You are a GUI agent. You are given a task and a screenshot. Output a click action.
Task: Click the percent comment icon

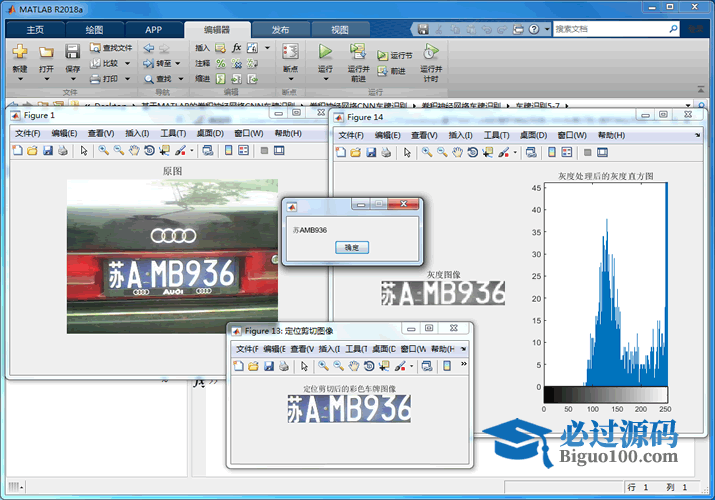pos(221,63)
